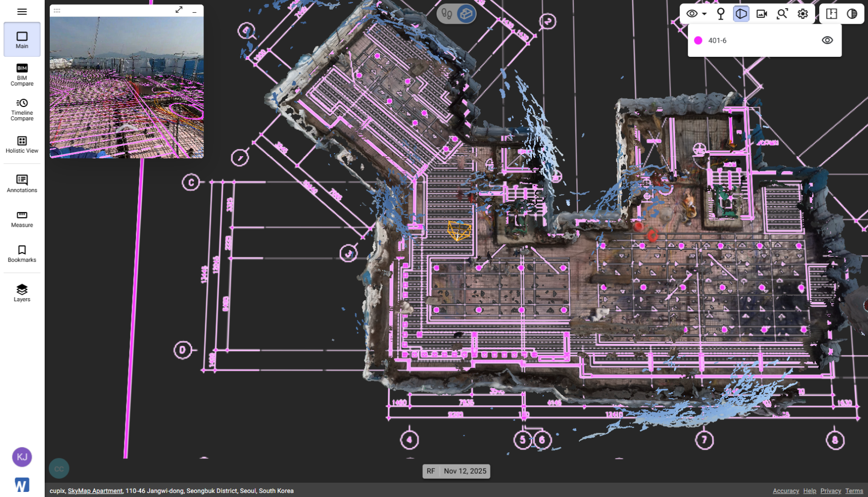Open the Terms link
This screenshot has width=868, height=497.
854,491
